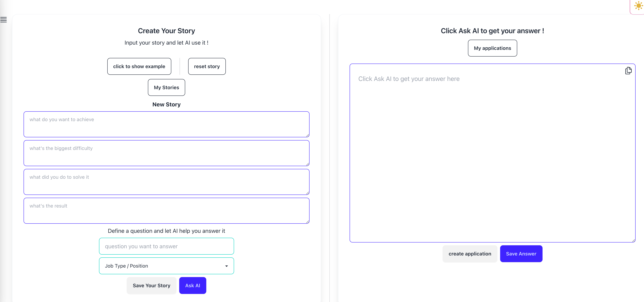Click the 'My applications' button icon
Screen dimensions: 644x302
(492, 48)
